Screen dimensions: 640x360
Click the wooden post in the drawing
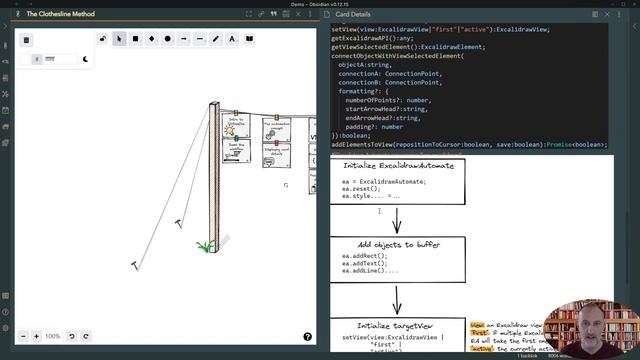click(214, 177)
